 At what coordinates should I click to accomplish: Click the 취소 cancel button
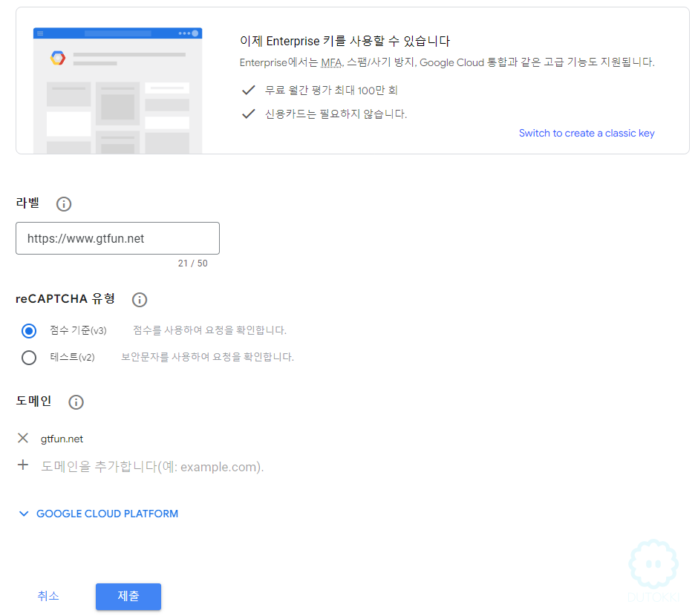[x=48, y=596]
